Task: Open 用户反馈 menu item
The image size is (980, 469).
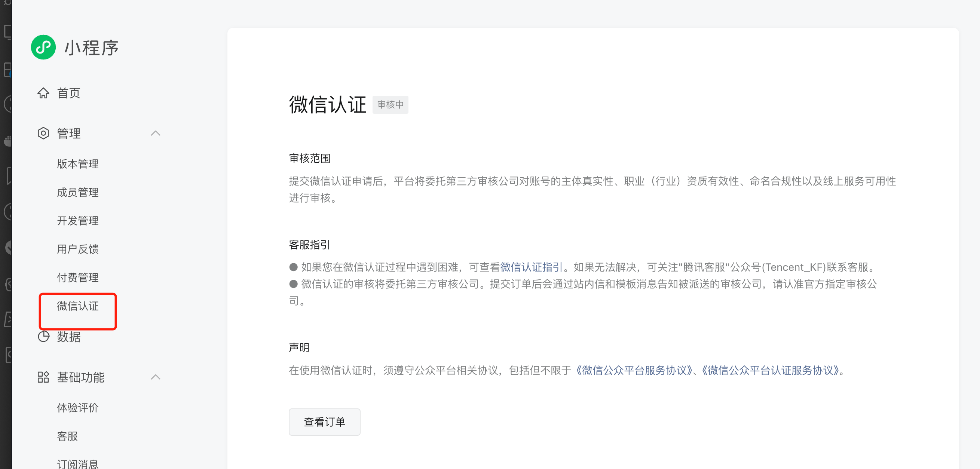Action: (x=77, y=249)
